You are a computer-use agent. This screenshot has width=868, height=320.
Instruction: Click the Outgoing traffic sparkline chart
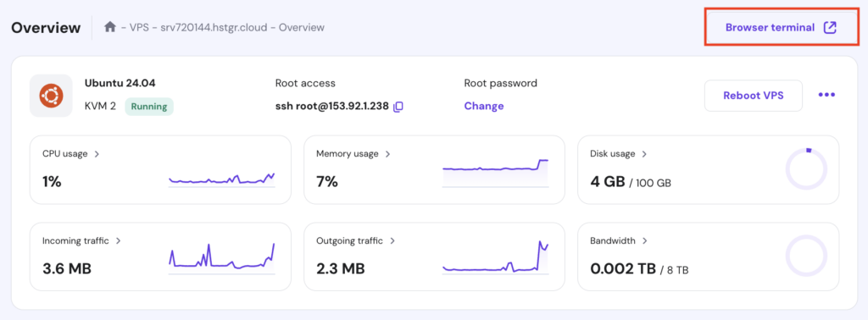[x=495, y=257]
